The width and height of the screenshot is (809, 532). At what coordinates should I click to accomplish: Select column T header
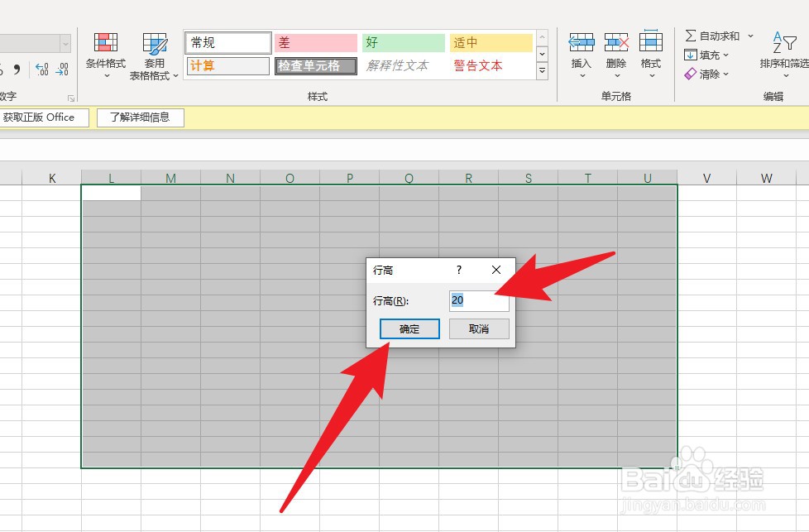pos(587,178)
